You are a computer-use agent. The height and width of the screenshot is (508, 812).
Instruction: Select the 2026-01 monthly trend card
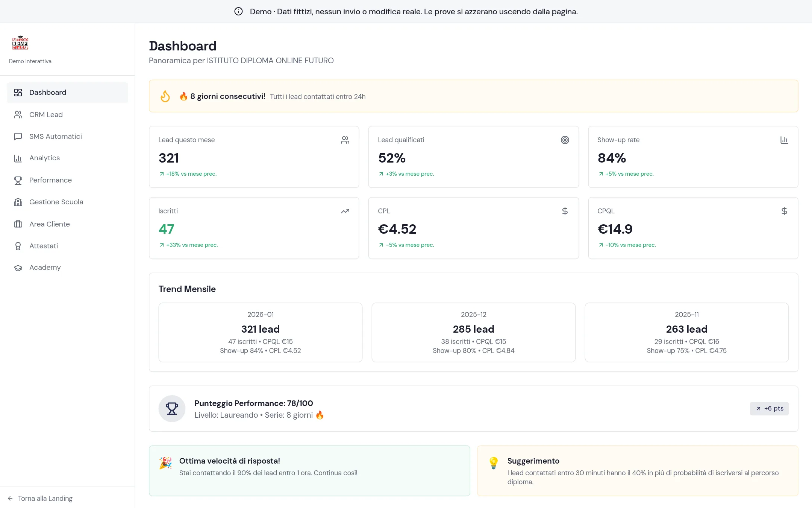261,333
